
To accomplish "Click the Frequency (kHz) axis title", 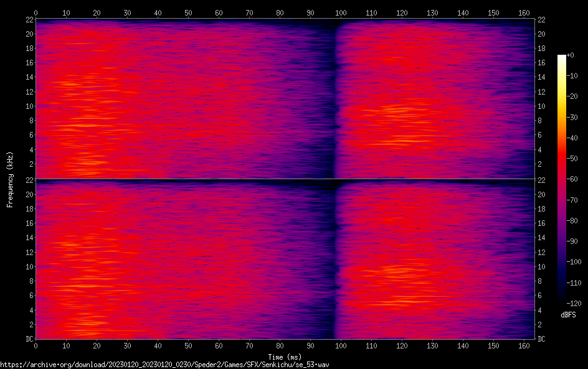I will point(10,179).
